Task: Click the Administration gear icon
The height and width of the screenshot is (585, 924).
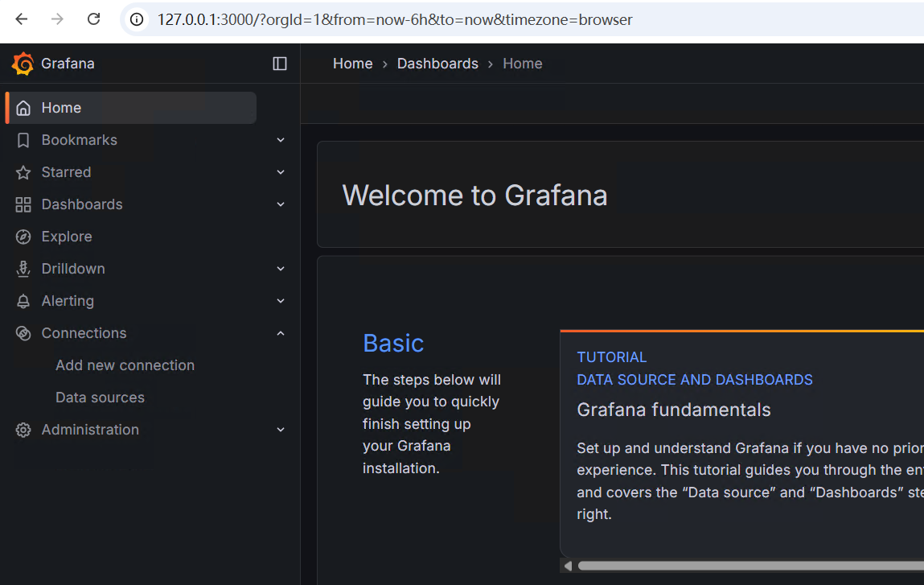Action: click(x=23, y=430)
